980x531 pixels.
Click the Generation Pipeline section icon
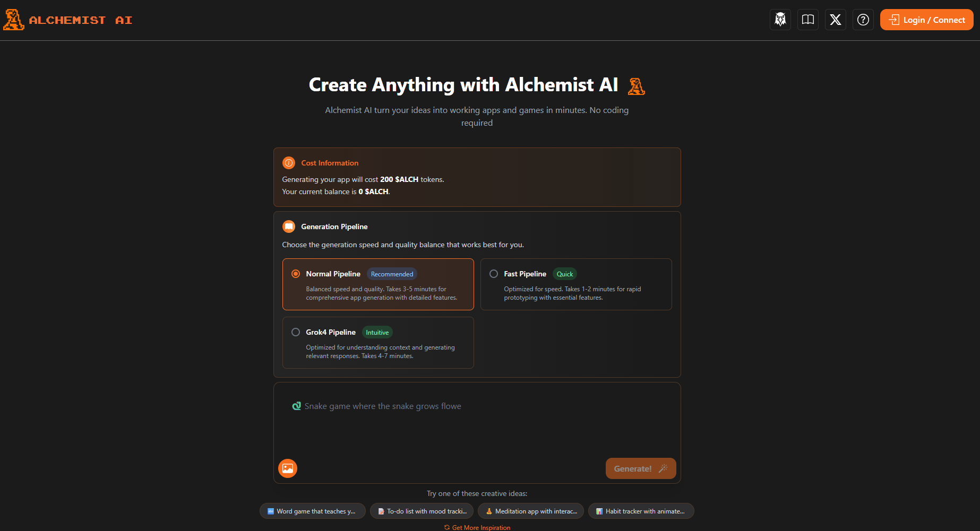tap(289, 227)
